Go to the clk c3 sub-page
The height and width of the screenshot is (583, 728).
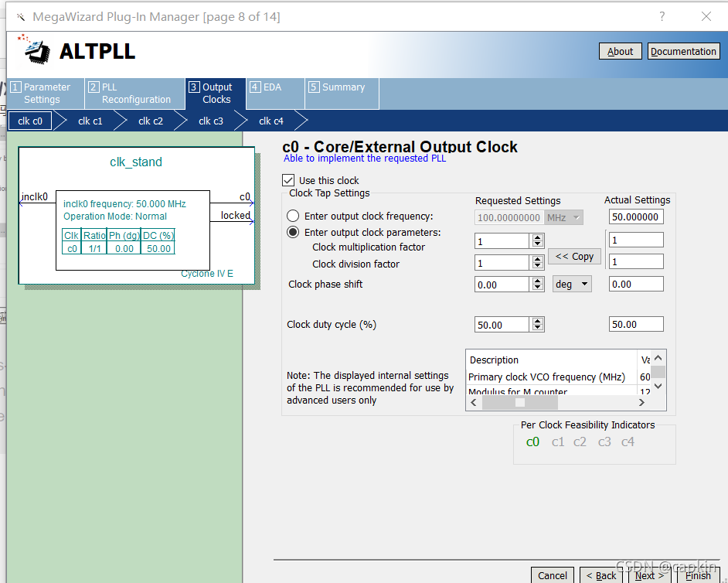(x=211, y=121)
